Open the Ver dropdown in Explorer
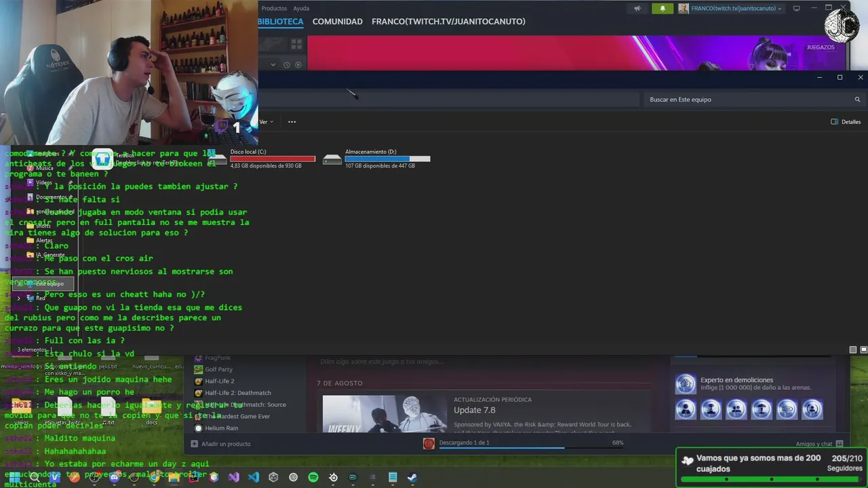868x488 pixels. point(266,122)
